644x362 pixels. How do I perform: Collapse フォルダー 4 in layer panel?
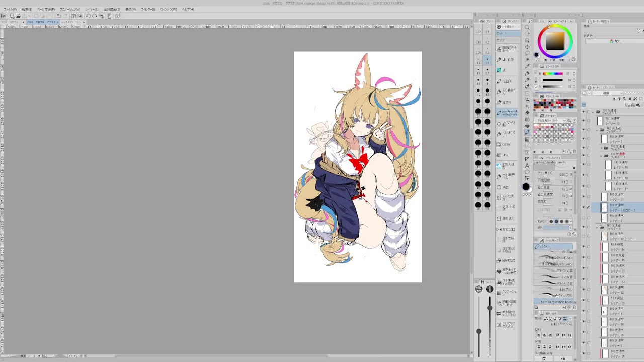pos(597,130)
